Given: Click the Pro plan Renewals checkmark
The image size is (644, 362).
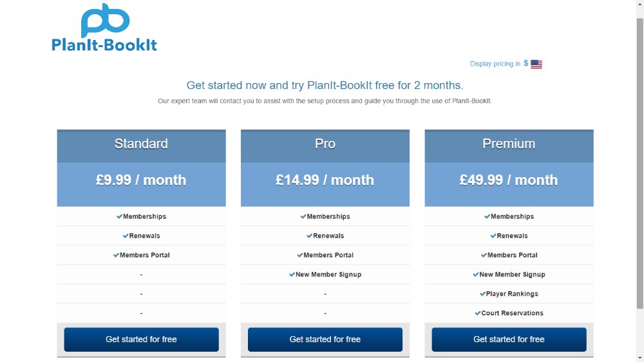Looking at the screenshot, I should click(x=309, y=236).
